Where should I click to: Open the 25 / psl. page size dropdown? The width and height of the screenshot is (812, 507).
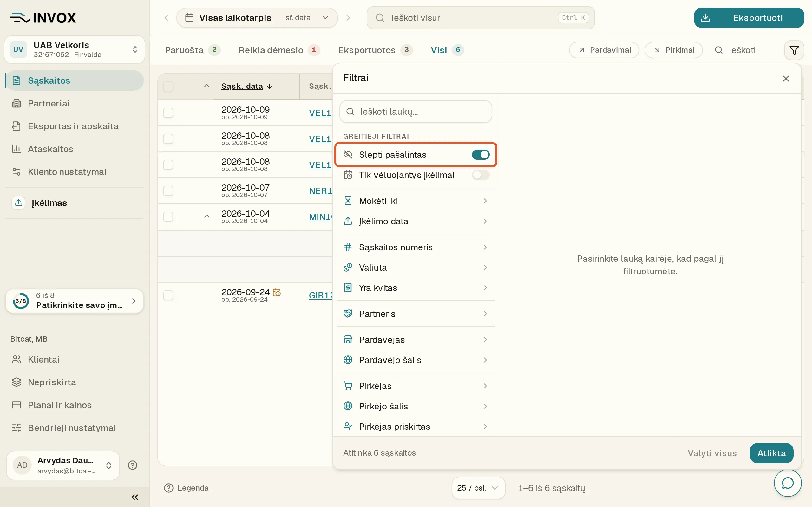click(x=478, y=488)
